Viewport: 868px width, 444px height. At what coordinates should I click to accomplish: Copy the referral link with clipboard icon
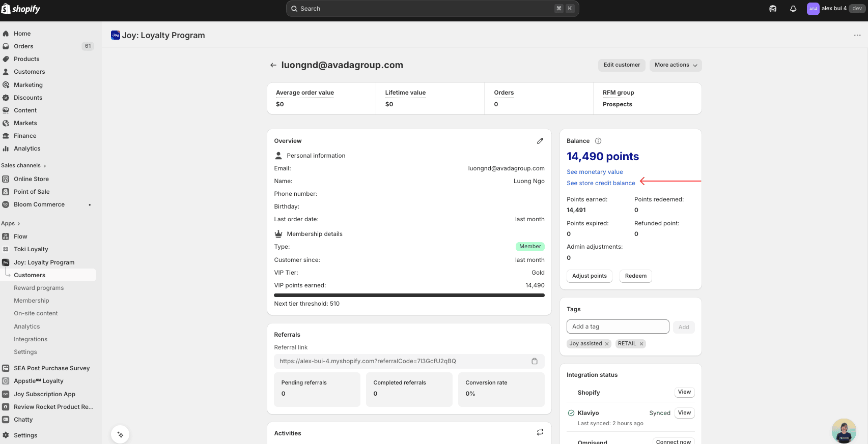click(x=535, y=361)
